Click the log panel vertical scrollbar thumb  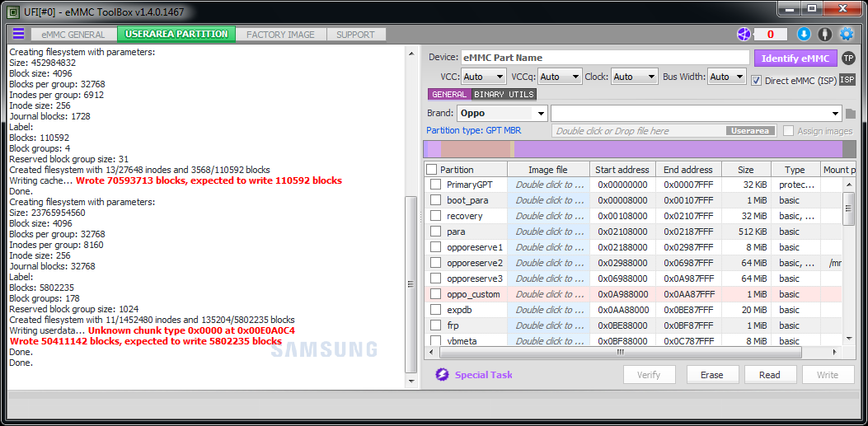click(411, 284)
